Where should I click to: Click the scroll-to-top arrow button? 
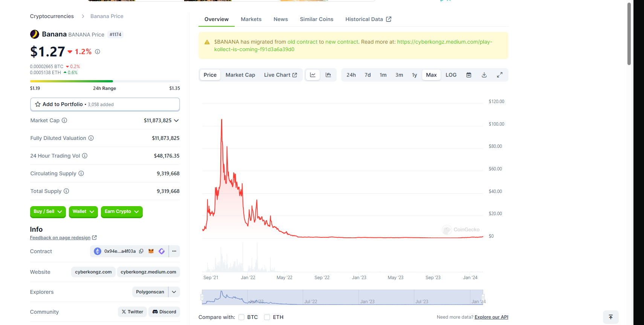click(611, 317)
